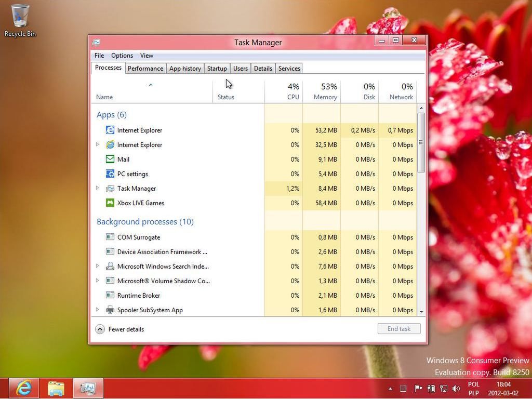Click the Spooler SubSystem App printer icon

[x=110, y=310]
